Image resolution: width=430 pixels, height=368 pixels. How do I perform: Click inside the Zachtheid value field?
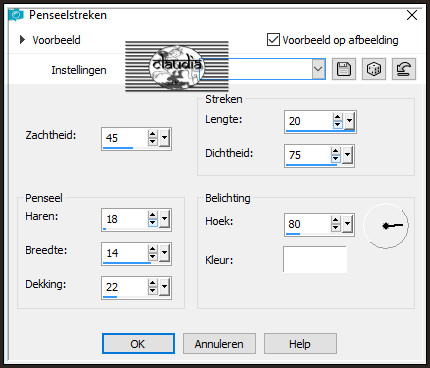124,138
